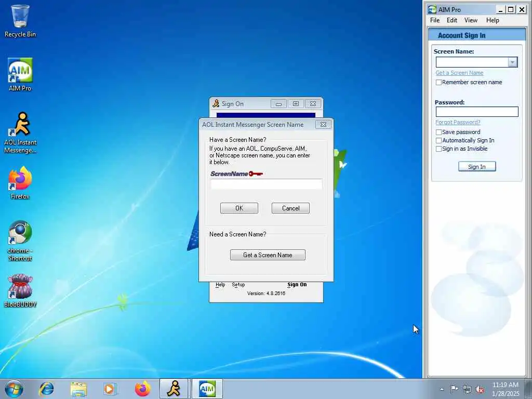This screenshot has height=399, width=532.
Task: Select the AIM Pro desktop shortcut
Action: pyautogui.click(x=20, y=75)
